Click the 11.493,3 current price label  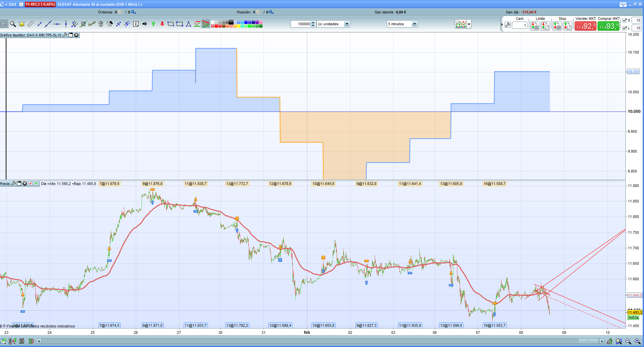coord(635,312)
